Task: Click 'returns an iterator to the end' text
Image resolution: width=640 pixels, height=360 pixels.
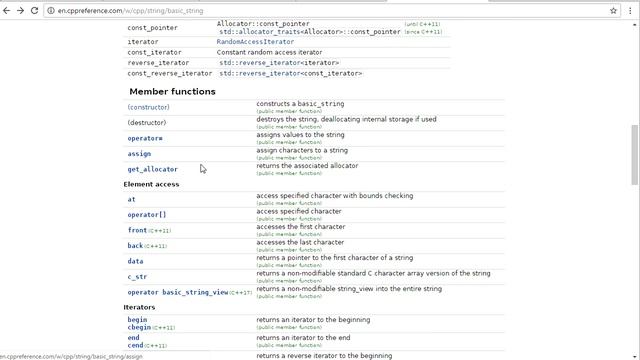Action: [303, 338]
